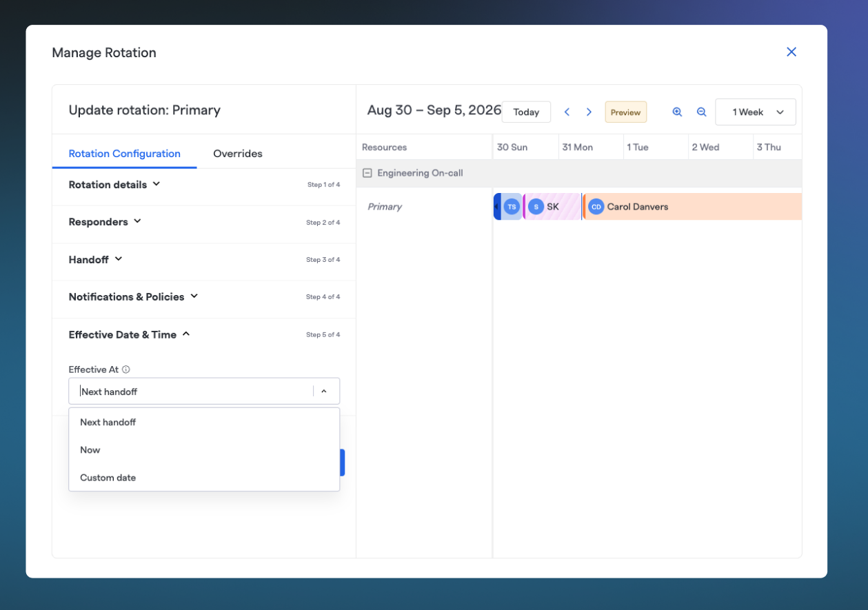Collapse the Engineering On-call group
Screen dimensions: 868x610
click(367, 173)
